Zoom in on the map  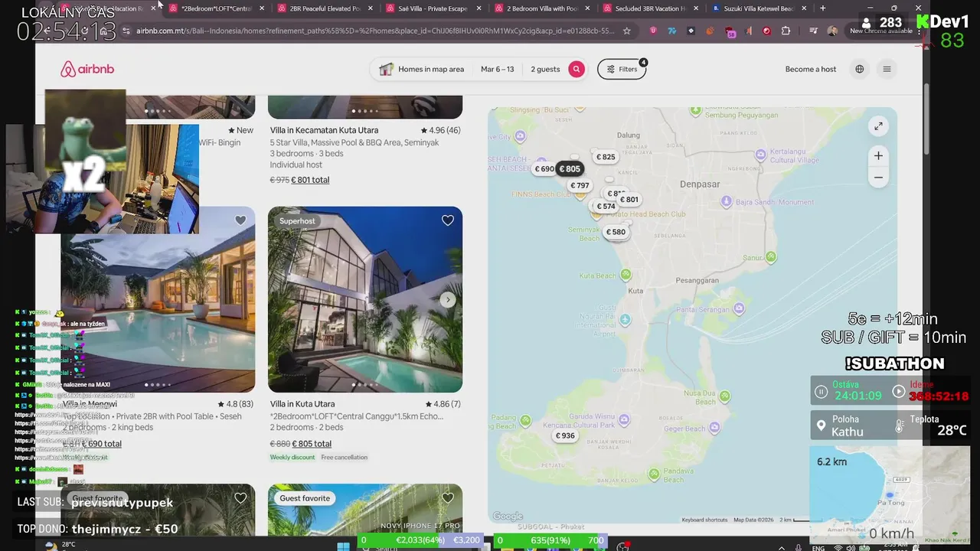(878, 155)
